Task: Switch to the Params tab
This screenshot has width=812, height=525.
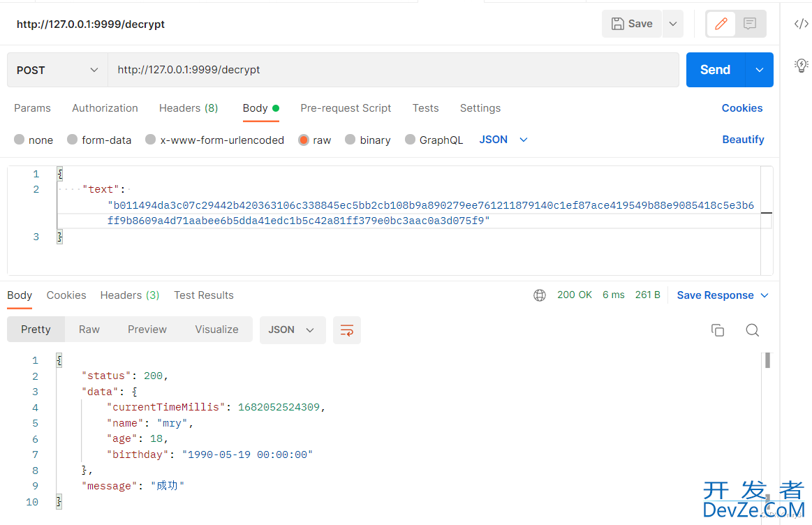Action: click(x=32, y=108)
